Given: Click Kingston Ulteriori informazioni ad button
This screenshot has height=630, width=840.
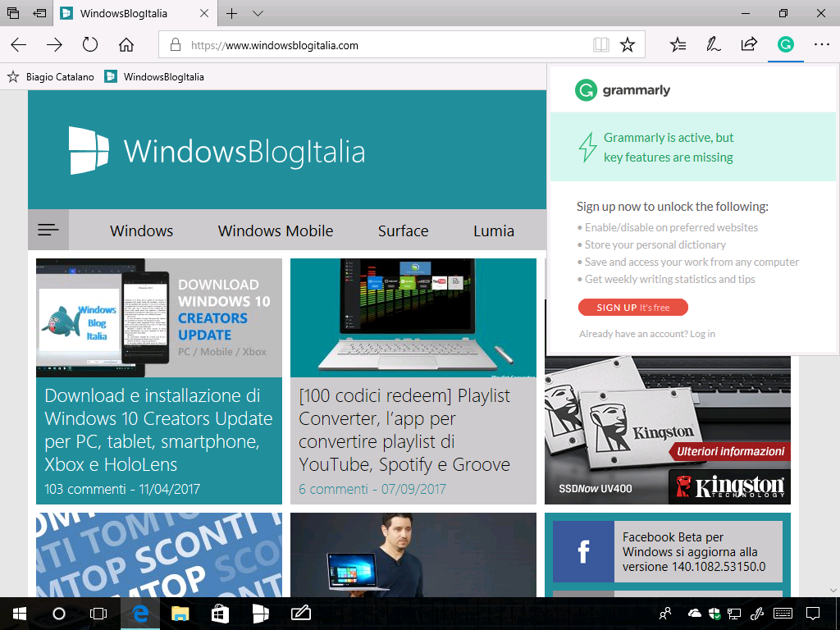Looking at the screenshot, I should [730, 451].
